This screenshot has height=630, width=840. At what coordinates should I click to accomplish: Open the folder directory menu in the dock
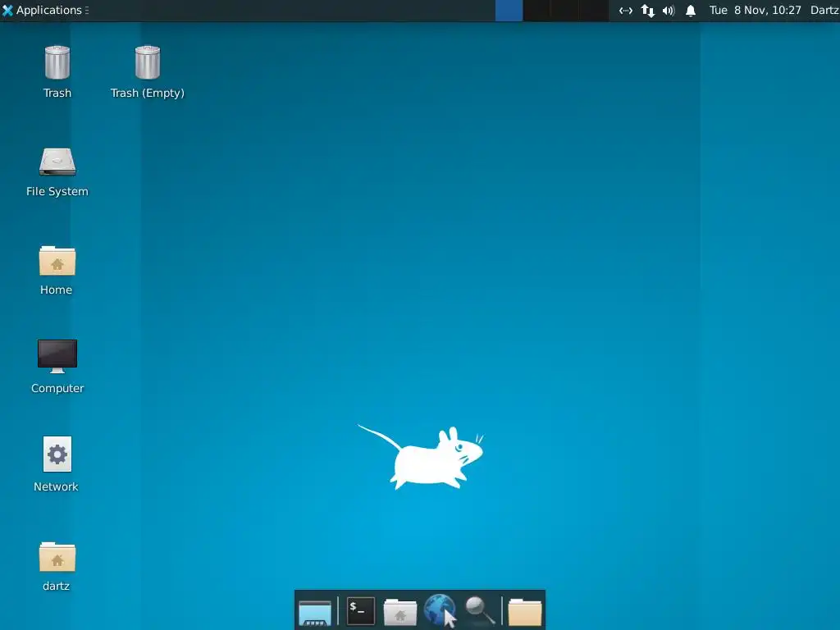525,612
